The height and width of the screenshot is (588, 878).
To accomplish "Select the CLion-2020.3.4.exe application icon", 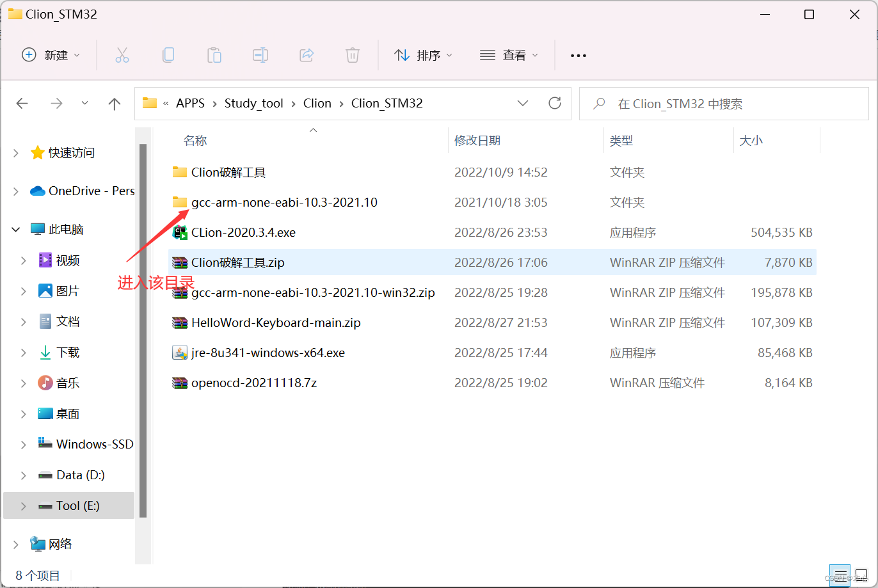I will [180, 232].
